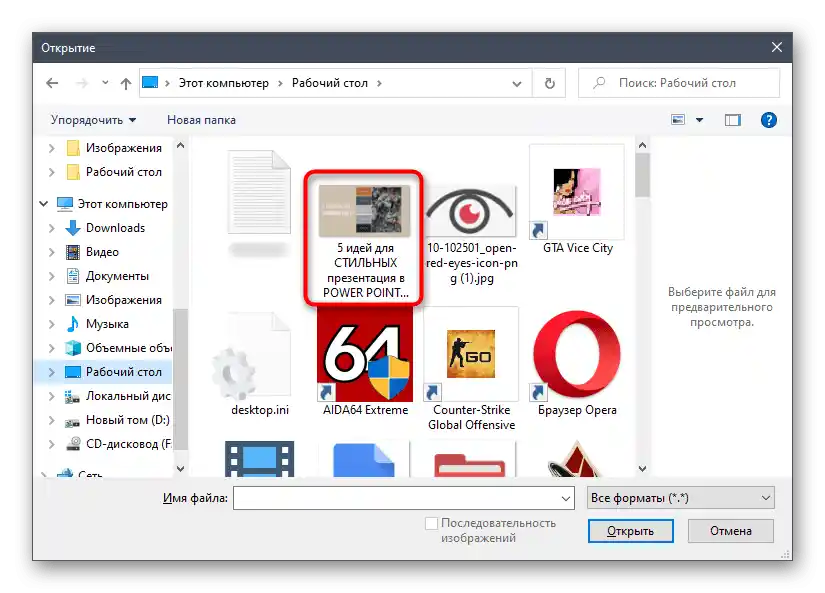This screenshot has height=593, width=825.
Task: Refresh the folder contents
Action: pos(549,83)
